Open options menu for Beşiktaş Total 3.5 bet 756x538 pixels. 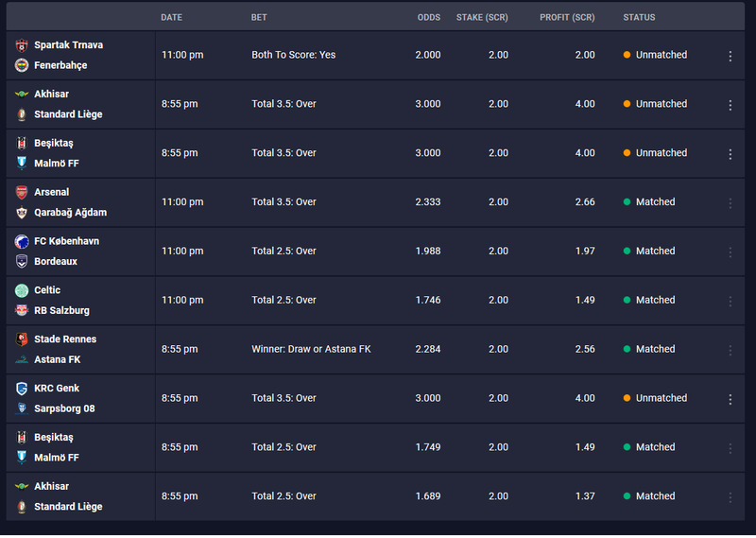tap(730, 154)
